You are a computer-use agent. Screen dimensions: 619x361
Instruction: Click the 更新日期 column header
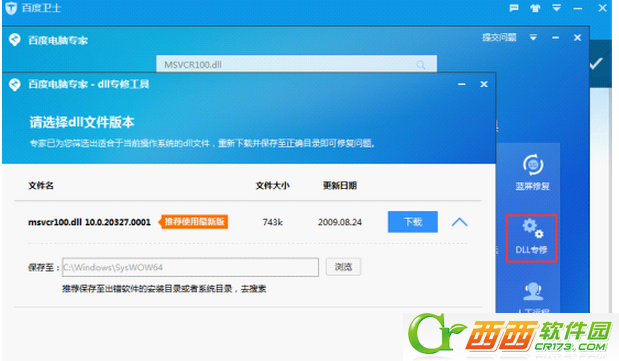pyautogui.click(x=340, y=185)
